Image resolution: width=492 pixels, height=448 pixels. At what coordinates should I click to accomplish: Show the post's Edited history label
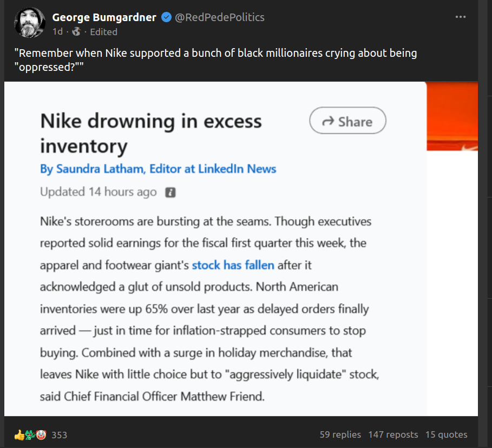[103, 32]
